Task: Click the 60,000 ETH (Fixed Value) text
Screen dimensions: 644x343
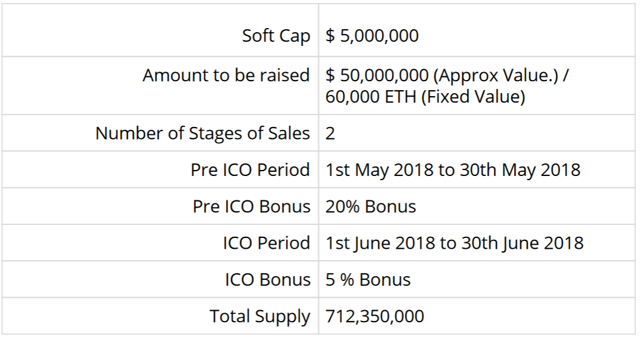Action: pyautogui.click(x=425, y=97)
